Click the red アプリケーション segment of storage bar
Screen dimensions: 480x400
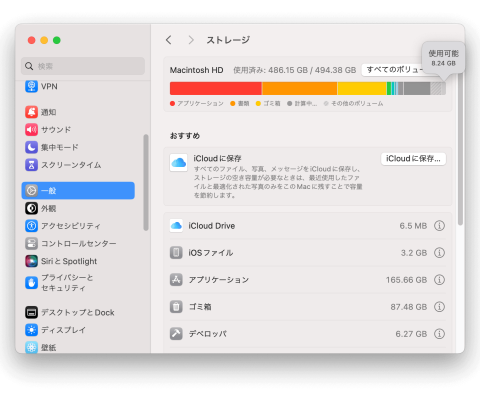coord(216,89)
